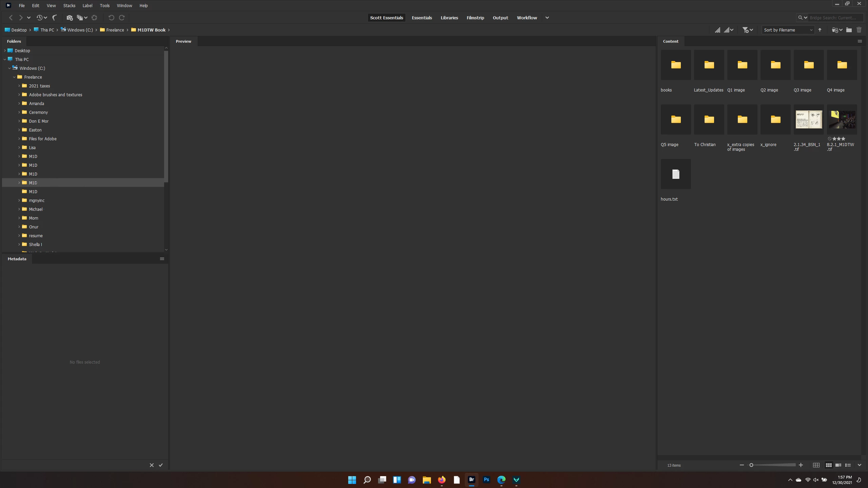Click Freelance in the breadcrumb path
The image size is (868, 488).
click(115, 30)
